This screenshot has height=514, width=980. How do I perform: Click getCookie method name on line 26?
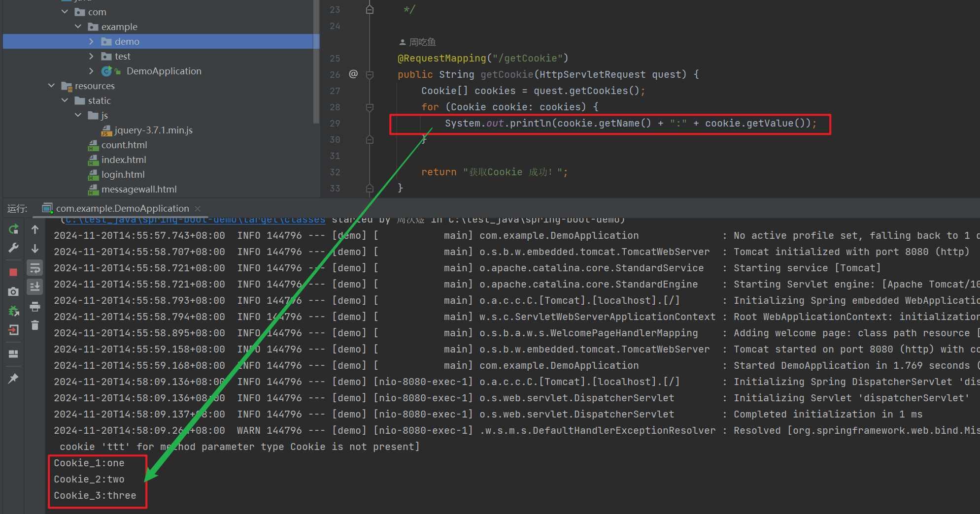point(507,74)
